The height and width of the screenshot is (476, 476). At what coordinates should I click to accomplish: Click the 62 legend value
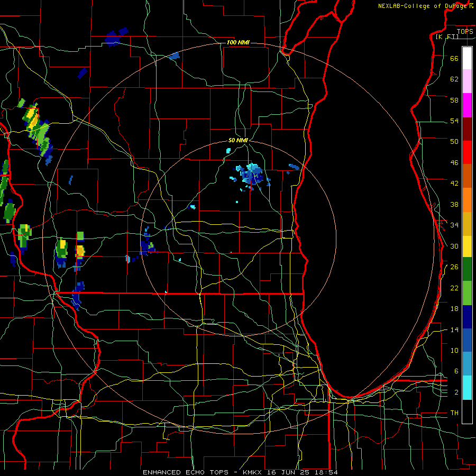pos(454,79)
